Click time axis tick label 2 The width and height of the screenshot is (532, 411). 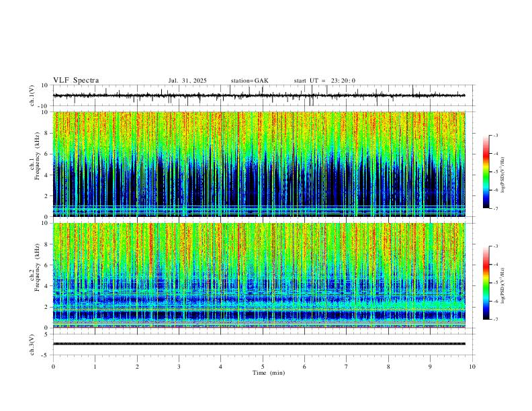137,367
